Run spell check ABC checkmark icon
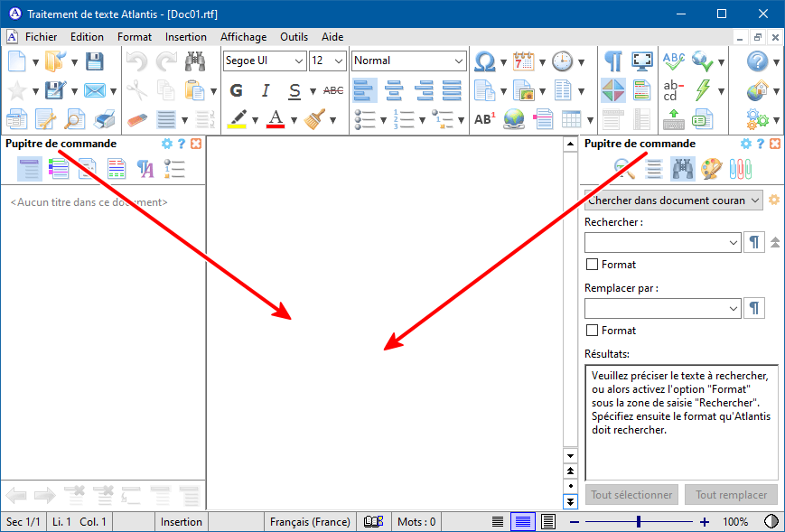The height and width of the screenshot is (532, 785). [x=674, y=61]
